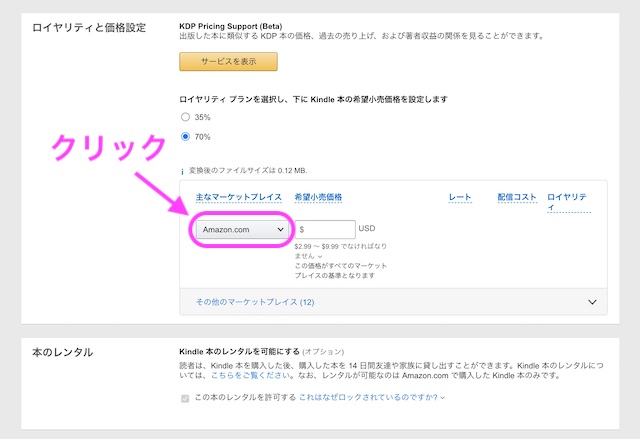Screen dimensions: 640x439
Task: Expand その他のマーケットプレイス (12) section
Action: [x=255, y=301]
